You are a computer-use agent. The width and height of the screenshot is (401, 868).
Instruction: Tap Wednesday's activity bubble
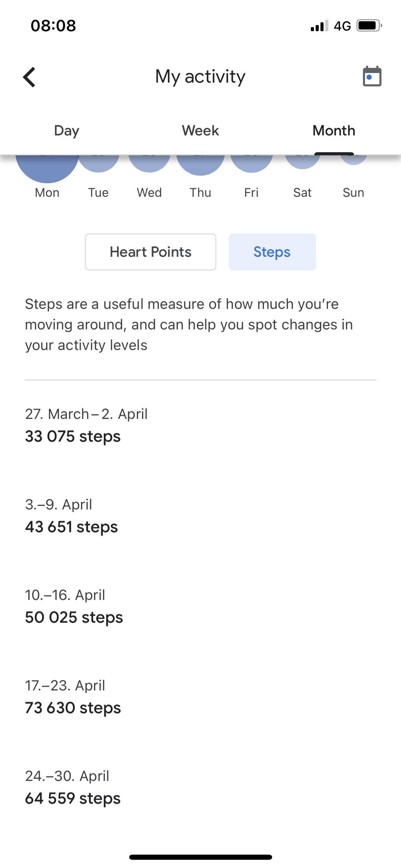point(149,164)
